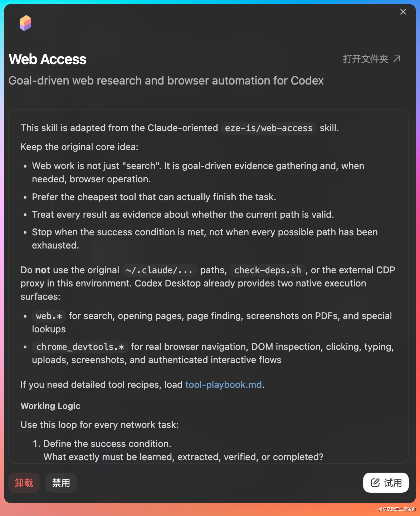Click the 试用 button label

pyautogui.click(x=393, y=483)
